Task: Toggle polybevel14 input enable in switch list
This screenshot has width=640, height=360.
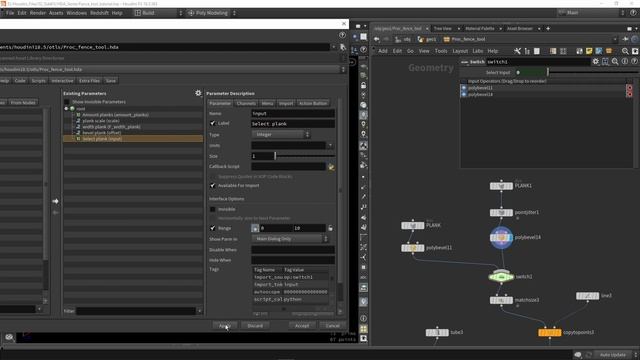Action: (464, 94)
